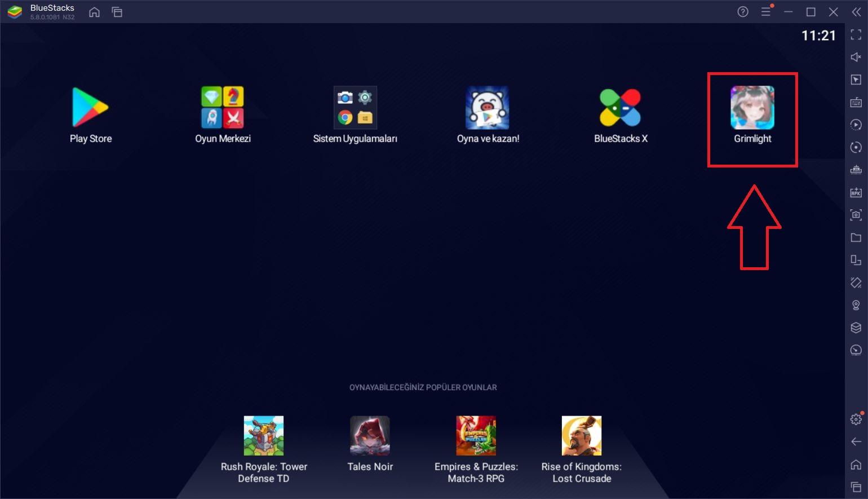Go to Android home from sidebar
Viewport: 868px width, 499px height.
(856, 464)
